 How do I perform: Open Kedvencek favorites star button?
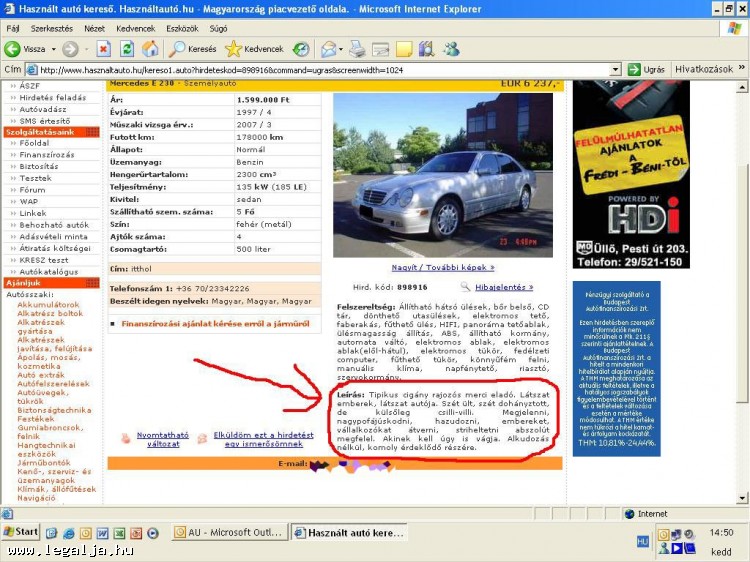(x=255, y=49)
